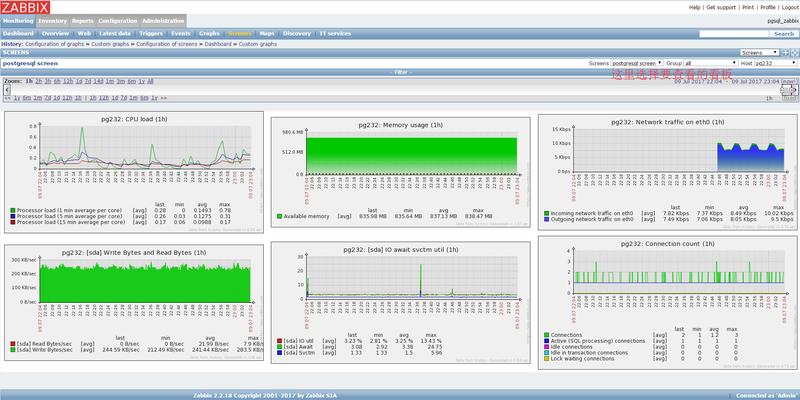Shift the time period fully backward («)
The width and height of the screenshot is (800, 400).
click(5, 98)
